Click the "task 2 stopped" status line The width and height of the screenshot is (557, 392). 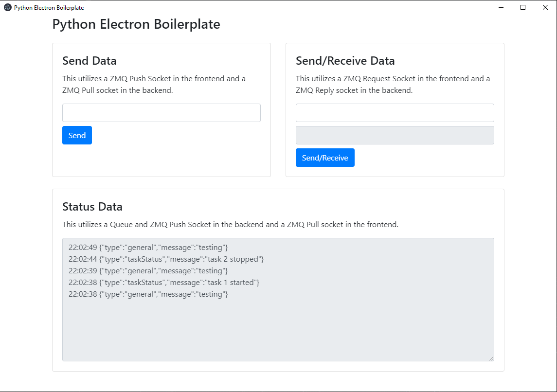pos(166,259)
